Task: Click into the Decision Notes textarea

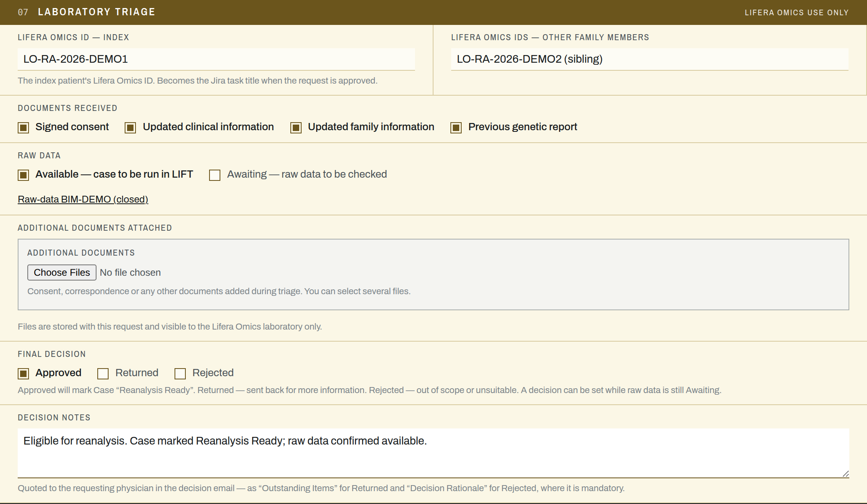Action: [x=433, y=453]
